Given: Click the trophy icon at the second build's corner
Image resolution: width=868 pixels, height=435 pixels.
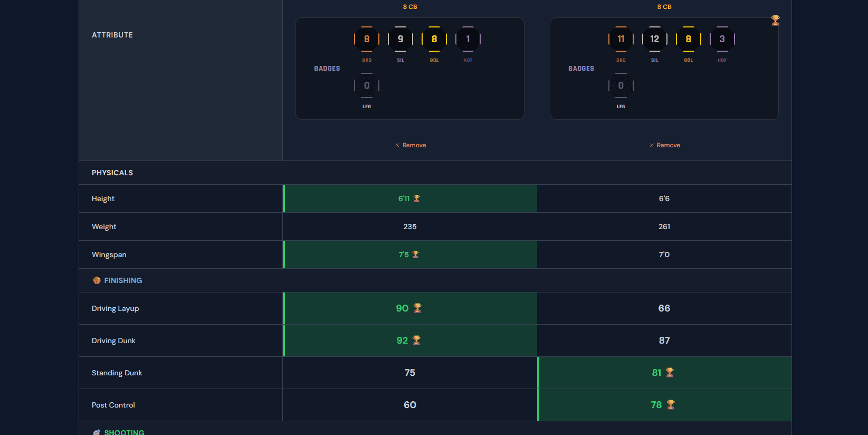Looking at the screenshot, I should [x=775, y=21].
